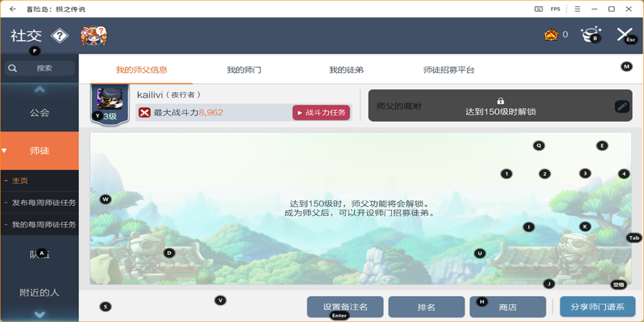Click the 战斗力任务 button
This screenshot has width=644, height=322.
pyautogui.click(x=321, y=113)
